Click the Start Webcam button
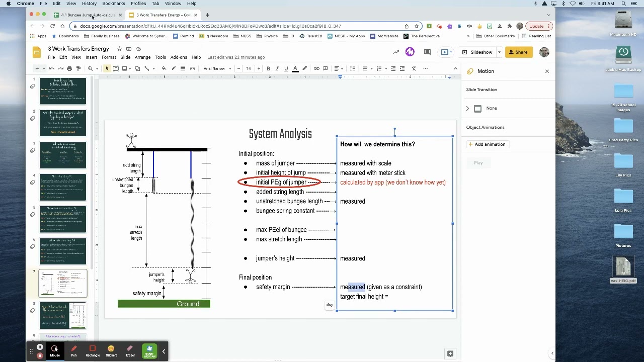644x362 pixels. tap(149, 351)
